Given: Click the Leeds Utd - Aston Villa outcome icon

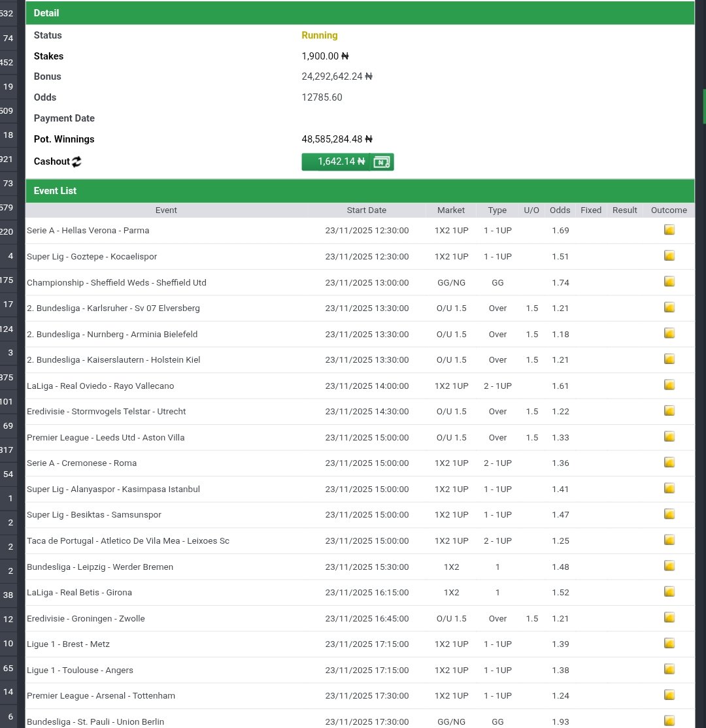Looking at the screenshot, I should click(669, 437).
